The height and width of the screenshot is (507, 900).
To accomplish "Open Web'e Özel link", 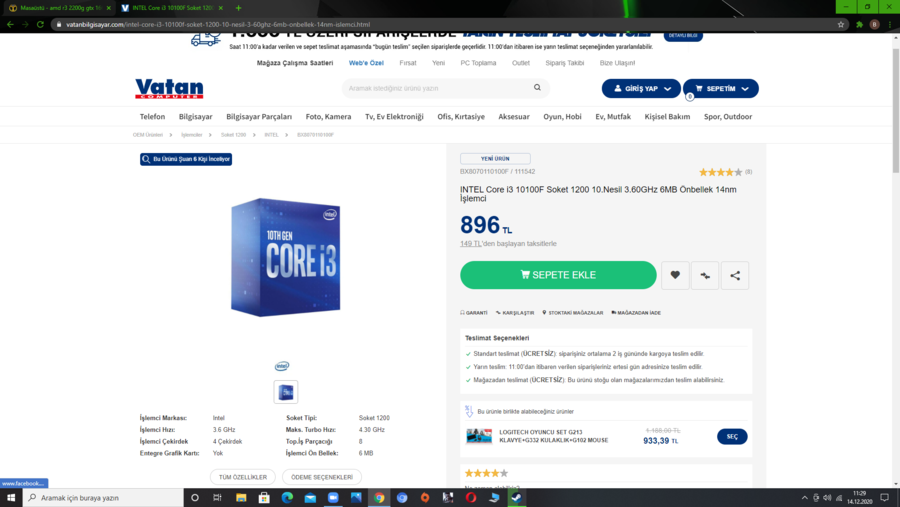I will 366,63.
